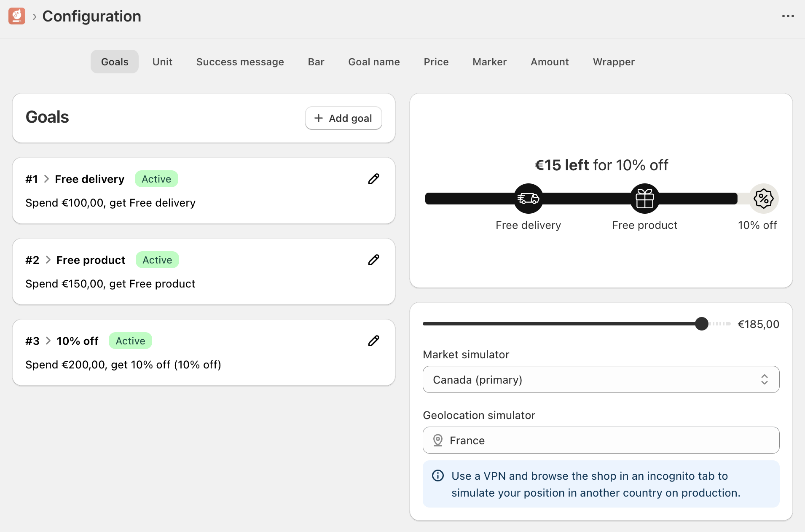Expand goal #1 Free delivery chevron
Viewport: 805px width, 532px height.
tap(47, 179)
